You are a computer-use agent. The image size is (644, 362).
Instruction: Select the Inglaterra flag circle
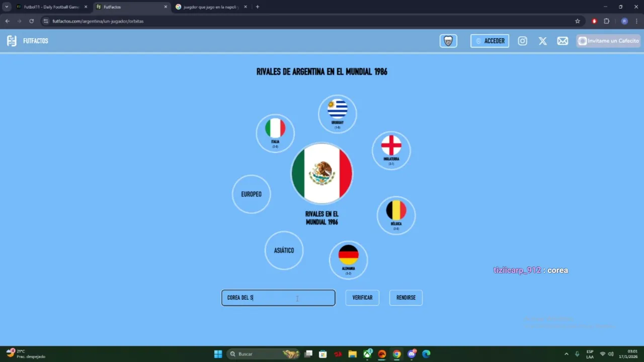pyautogui.click(x=391, y=150)
